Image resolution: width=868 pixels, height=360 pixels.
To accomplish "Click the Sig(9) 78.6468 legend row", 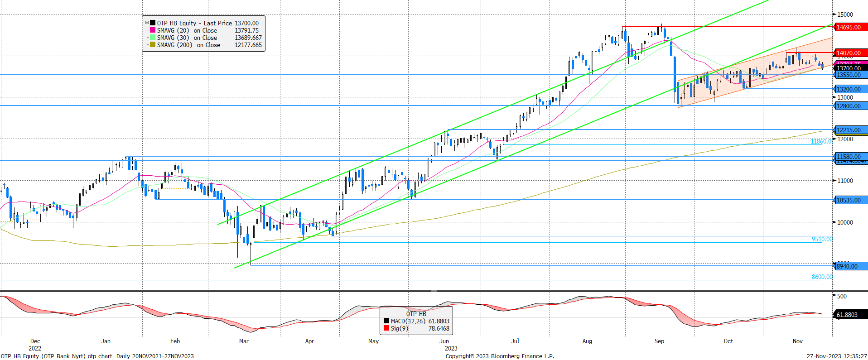I will 416,328.
